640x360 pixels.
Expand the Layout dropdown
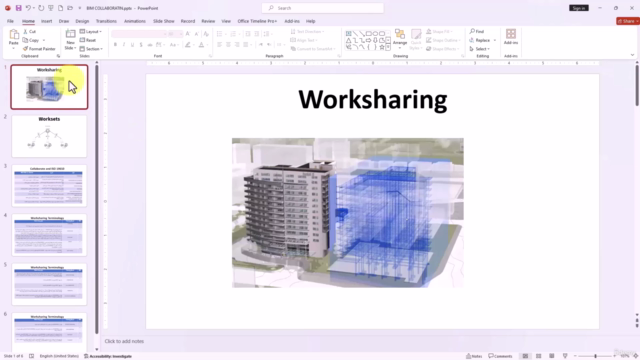click(91, 31)
